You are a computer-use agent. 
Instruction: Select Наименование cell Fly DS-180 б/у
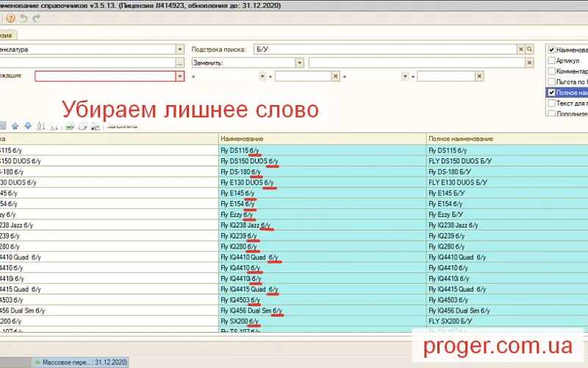[x=322, y=171]
